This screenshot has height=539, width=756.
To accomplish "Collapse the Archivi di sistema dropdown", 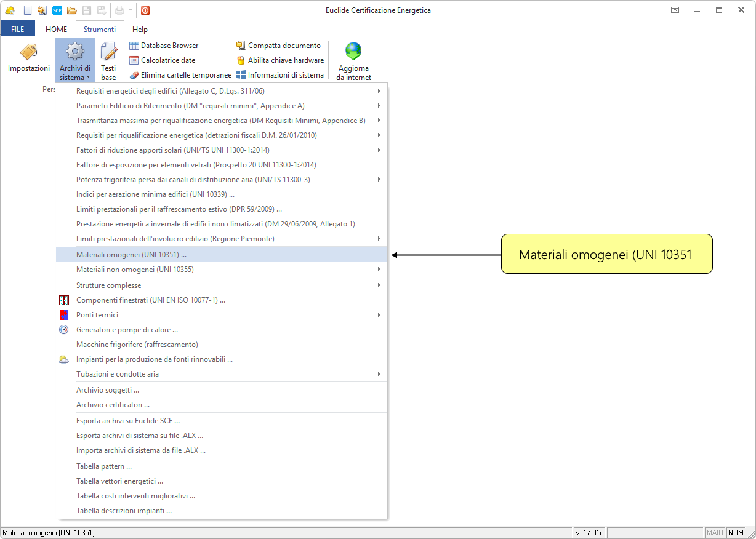I will tap(75, 60).
